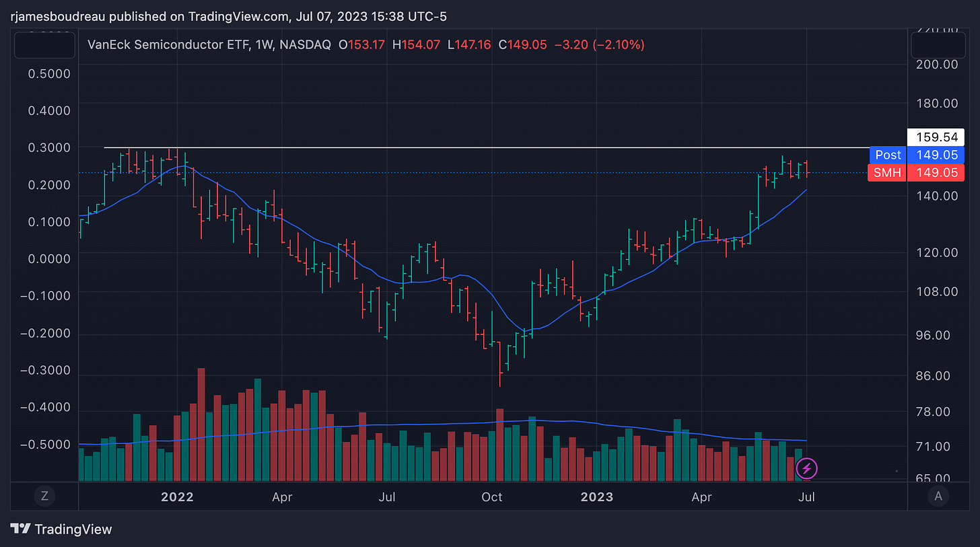Click the Z timezone button
The height and width of the screenshot is (547, 980).
click(44, 497)
